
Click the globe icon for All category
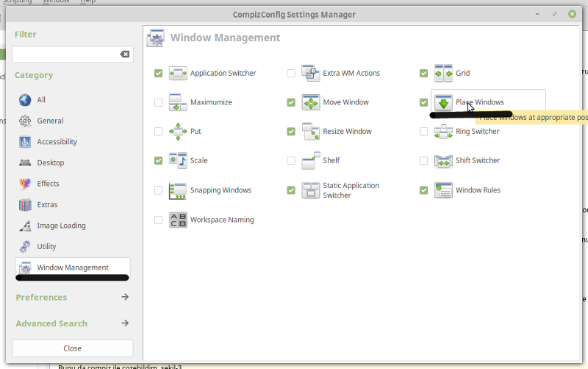[25, 100]
